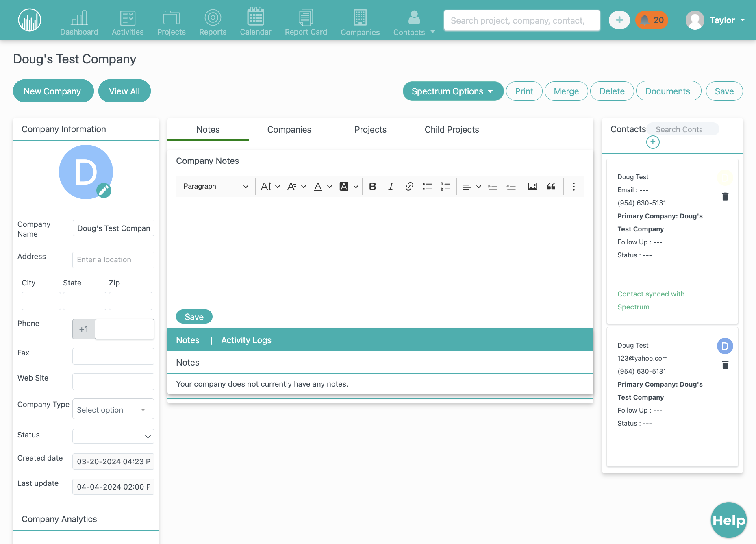The height and width of the screenshot is (544, 756).
Task: Expand the Spectrum Options dropdown
Action: click(453, 91)
